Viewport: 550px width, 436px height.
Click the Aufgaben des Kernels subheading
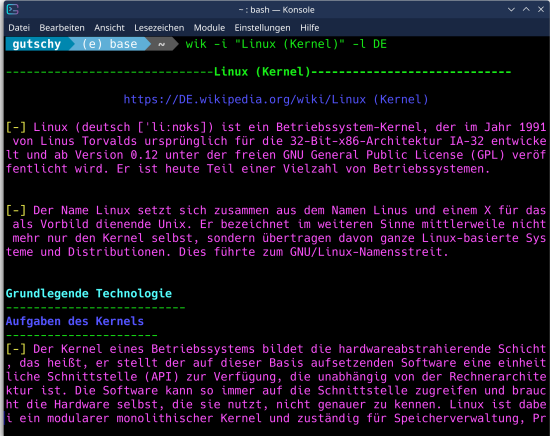click(75, 321)
